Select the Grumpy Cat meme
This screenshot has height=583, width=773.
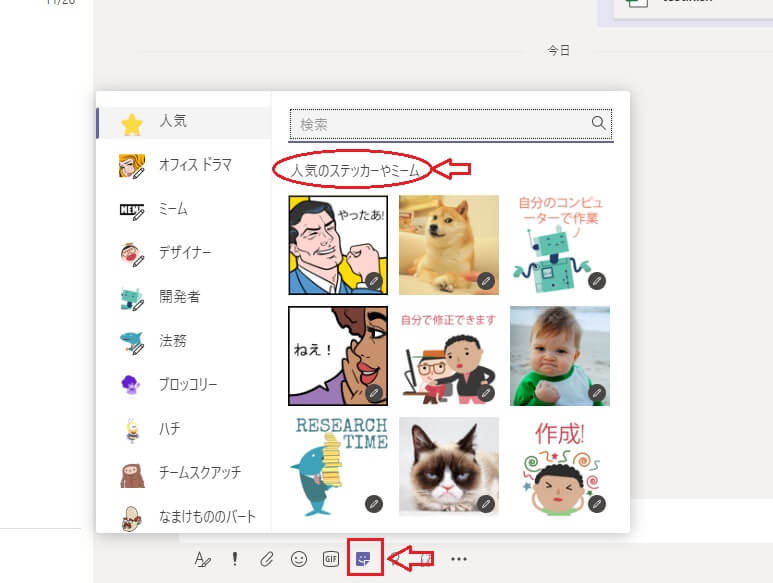pos(448,465)
